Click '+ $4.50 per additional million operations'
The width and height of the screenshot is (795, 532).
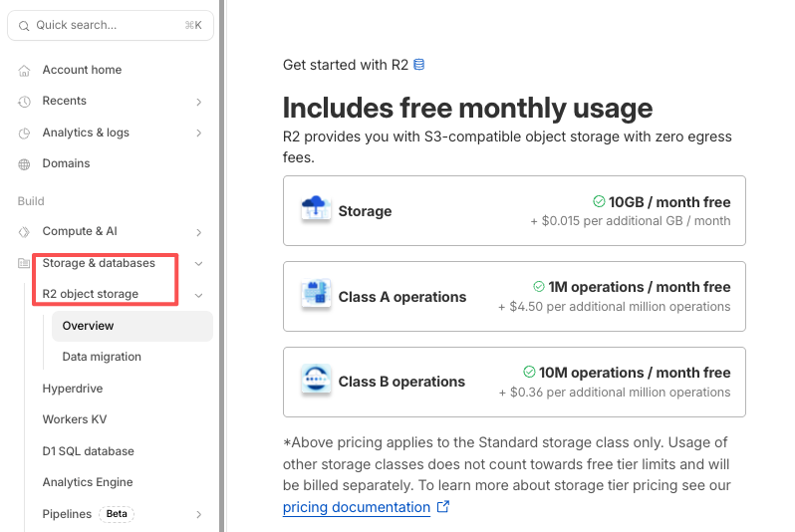614,307
